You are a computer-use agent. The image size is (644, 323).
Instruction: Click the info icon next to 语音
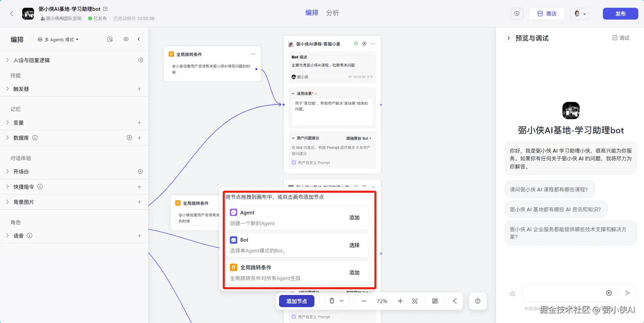point(30,236)
